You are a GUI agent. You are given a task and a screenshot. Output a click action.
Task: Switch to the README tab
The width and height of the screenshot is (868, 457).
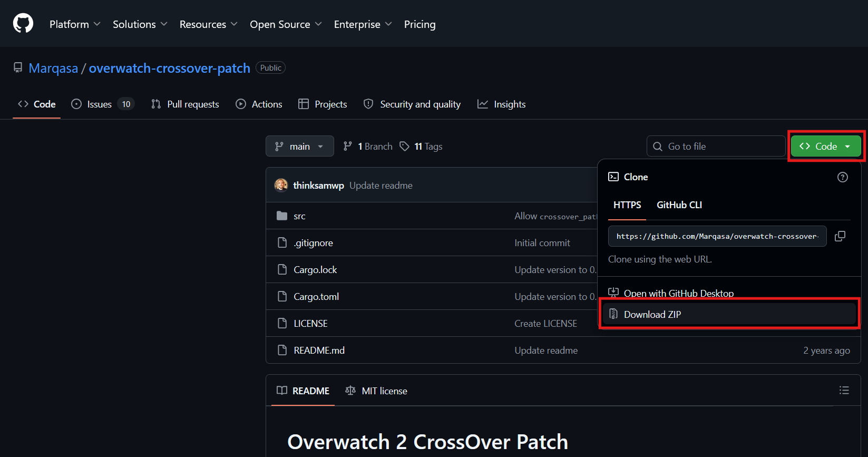coord(303,391)
